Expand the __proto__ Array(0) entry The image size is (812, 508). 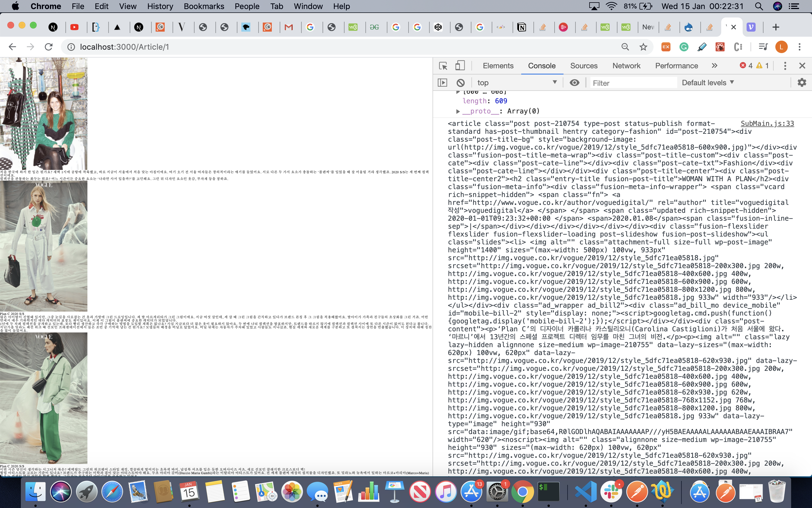[x=458, y=111]
